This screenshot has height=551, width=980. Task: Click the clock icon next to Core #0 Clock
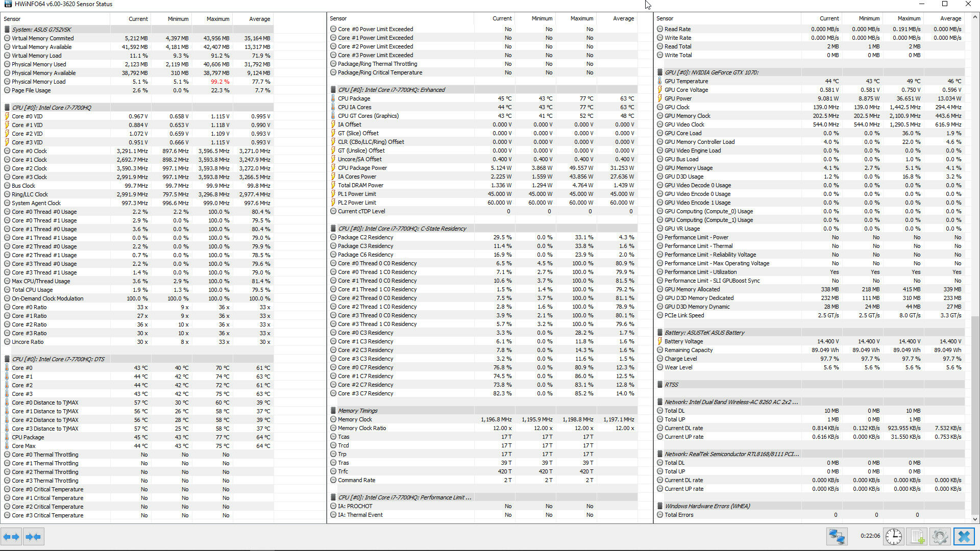point(7,151)
